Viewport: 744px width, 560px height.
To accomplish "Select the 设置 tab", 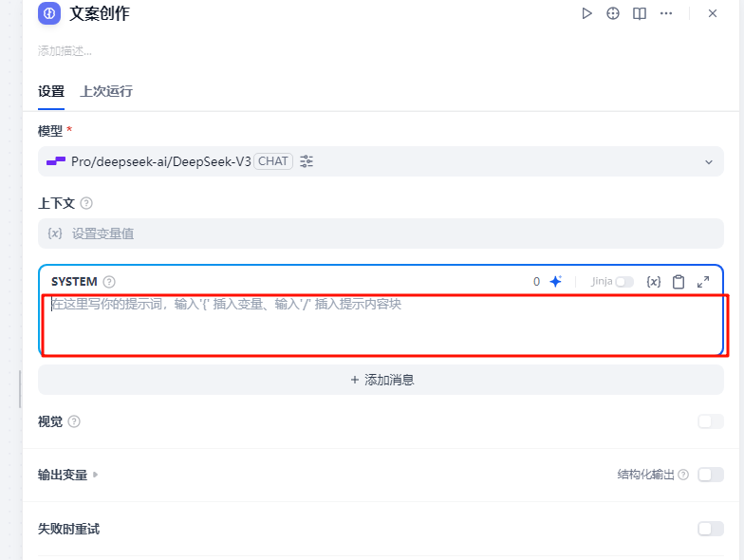I will point(51,91).
